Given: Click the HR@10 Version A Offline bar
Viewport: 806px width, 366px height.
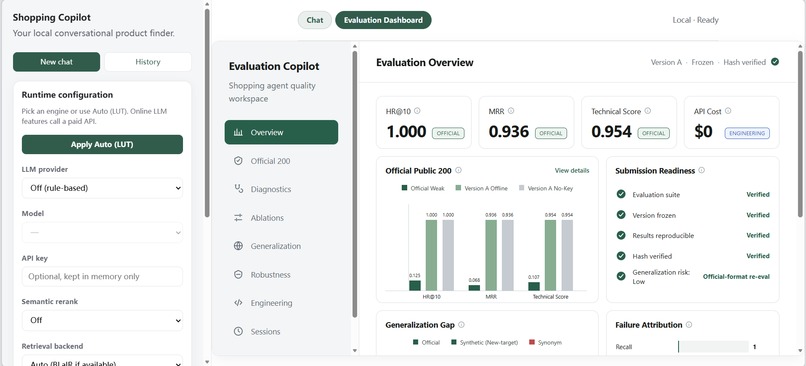Looking at the screenshot, I should pyautogui.click(x=431, y=255).
